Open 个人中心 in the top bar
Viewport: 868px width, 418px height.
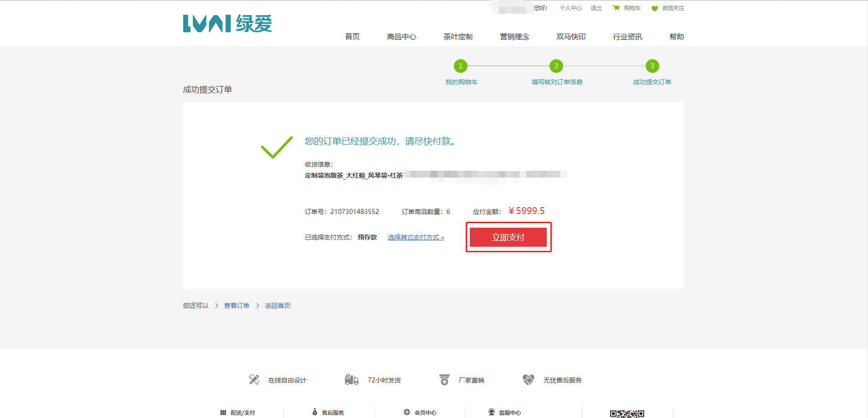570,8
